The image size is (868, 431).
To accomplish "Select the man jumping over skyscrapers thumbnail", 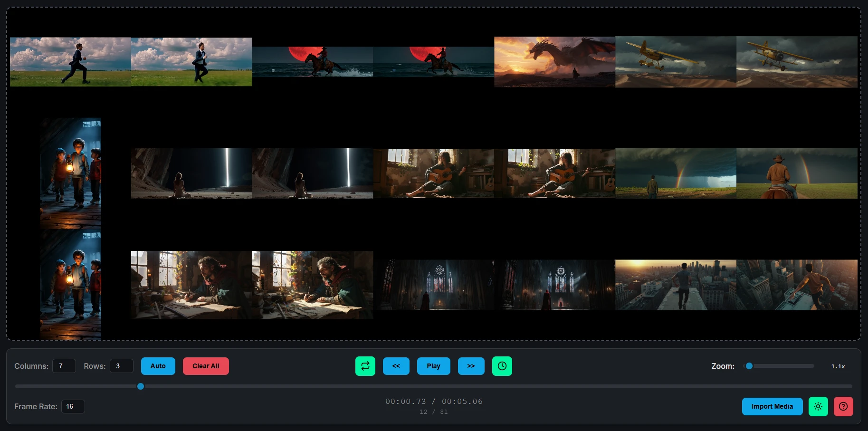I will tap(797, 285).
